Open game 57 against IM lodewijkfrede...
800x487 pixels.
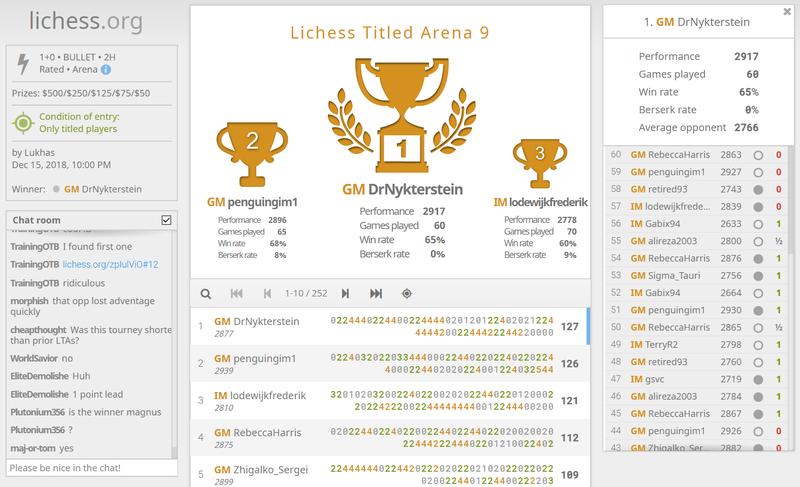click(696, 207)
